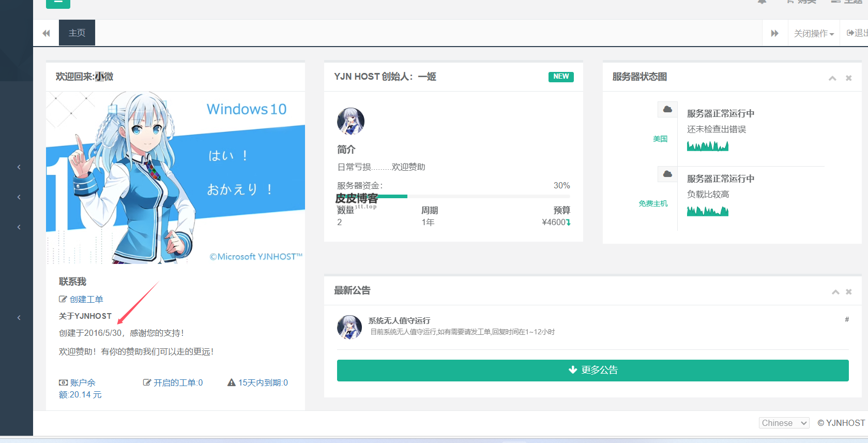Click the announcement author avatar
Image resolution: width=868 pixels, height=443 pixels.
[349, 327]
